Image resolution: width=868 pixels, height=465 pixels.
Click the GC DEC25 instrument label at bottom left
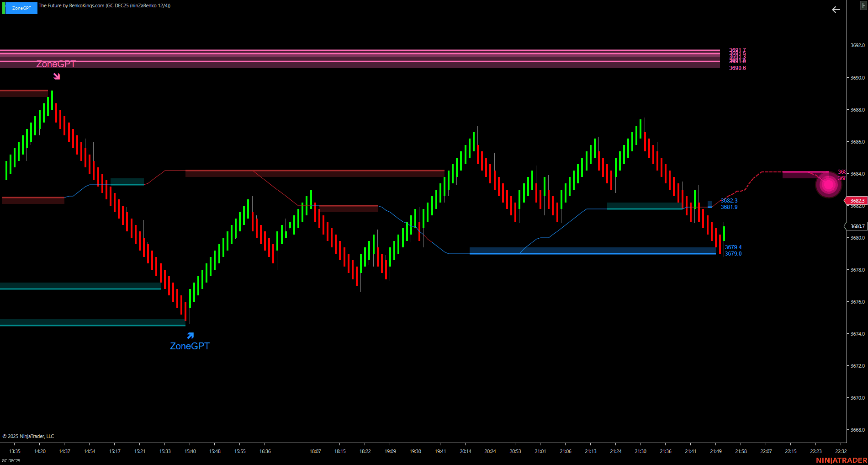click(11, 460)
